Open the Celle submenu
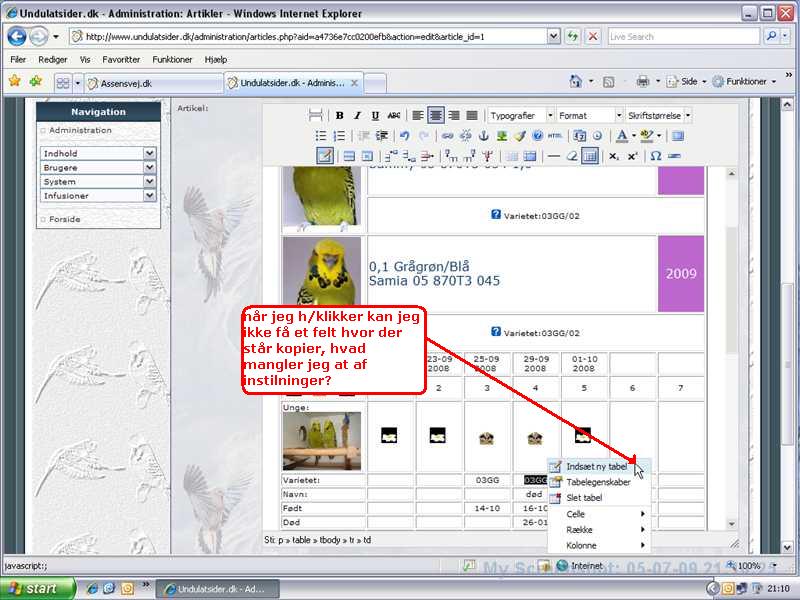 (598, 514)
